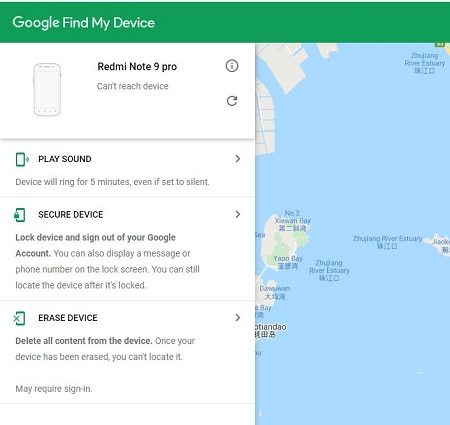This screenshot has height=425, width=450.
Task: Click the Google Find My Device title
Action: (84, 23)
